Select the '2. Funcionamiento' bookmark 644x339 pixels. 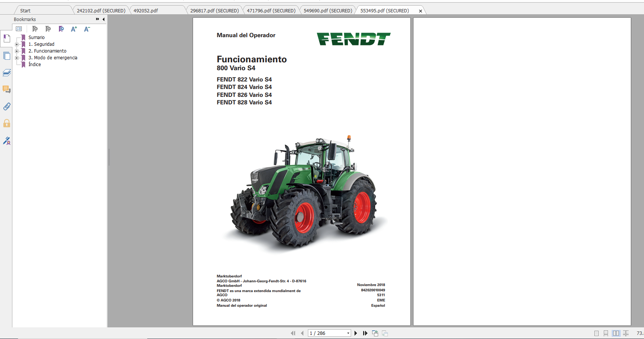47,51
